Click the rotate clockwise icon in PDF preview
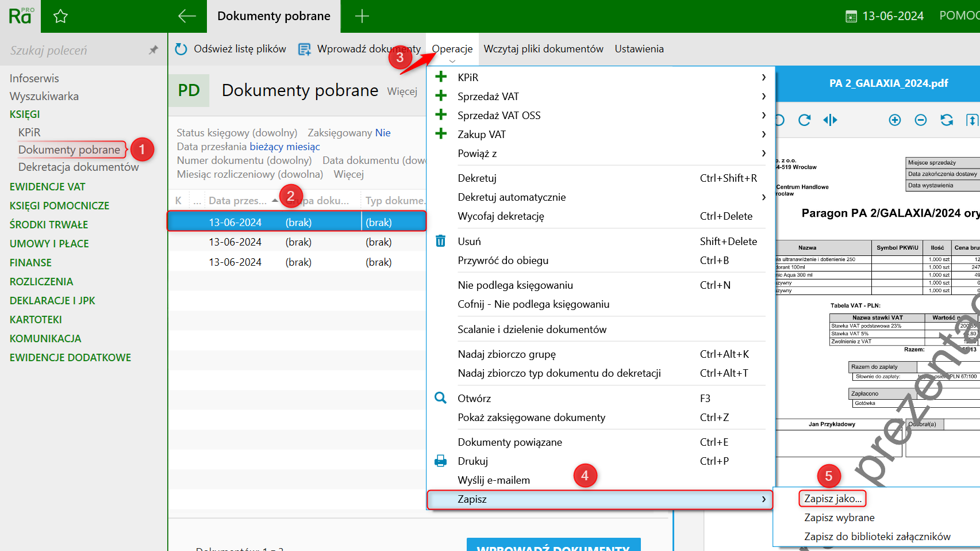The height and width of the screenshot is (551, 980). coord(804,120)
